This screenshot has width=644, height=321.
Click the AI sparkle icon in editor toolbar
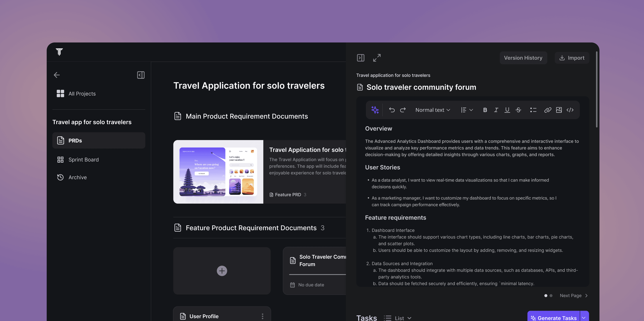tap(375, 110)
